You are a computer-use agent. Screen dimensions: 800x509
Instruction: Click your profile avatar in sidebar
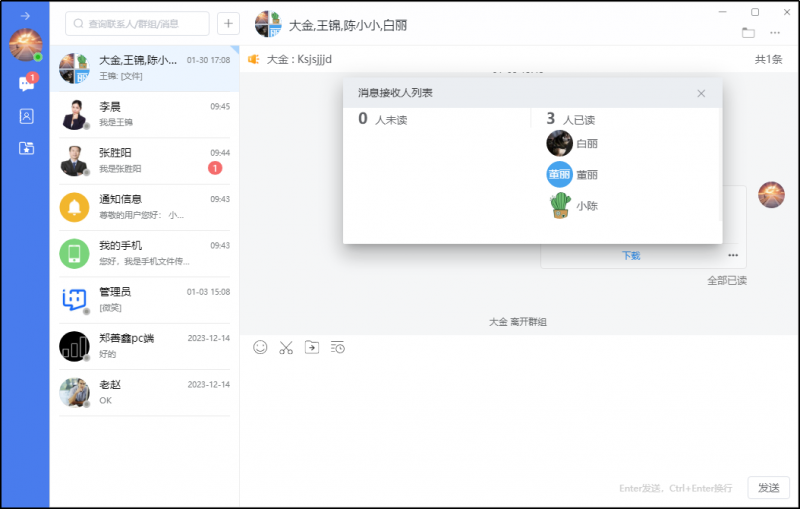[x=25, y=45]
